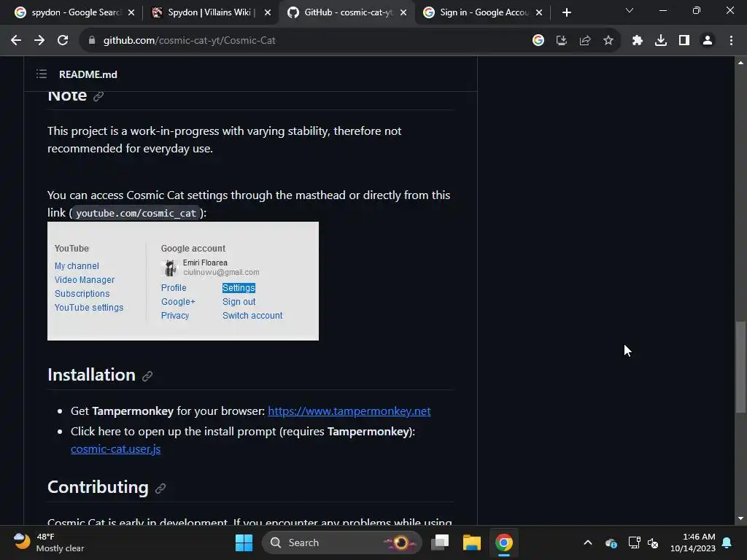The image size is (747, 560).
Task: Open README outline table of contents
Action: coord(42,74)
